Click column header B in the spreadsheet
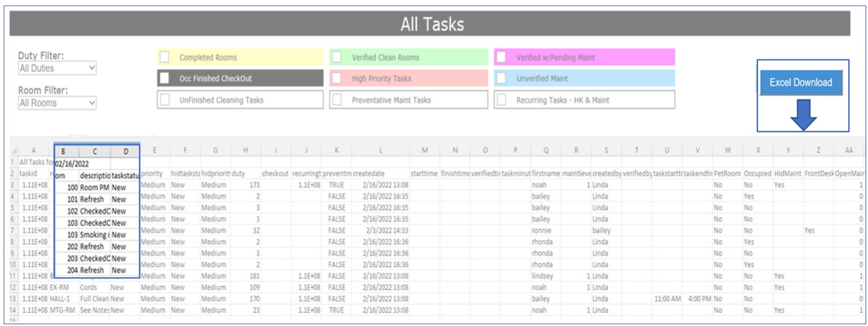 tap(66, 150)
